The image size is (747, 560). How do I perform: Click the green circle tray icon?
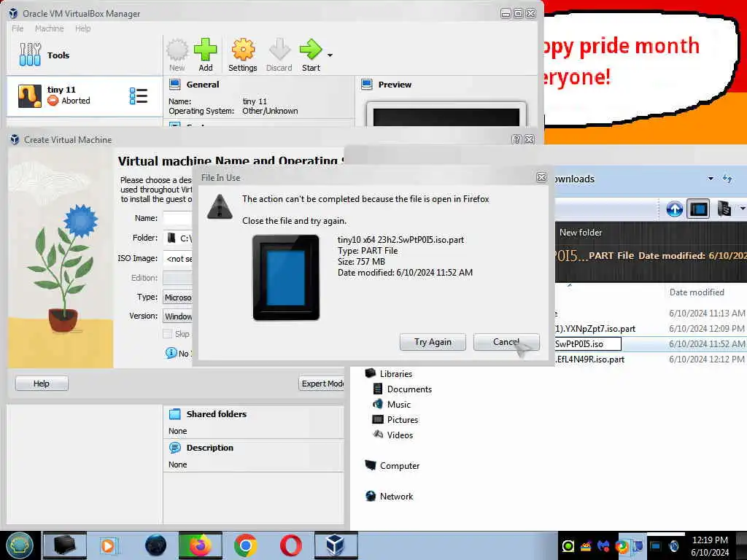(x=568, y=546)
